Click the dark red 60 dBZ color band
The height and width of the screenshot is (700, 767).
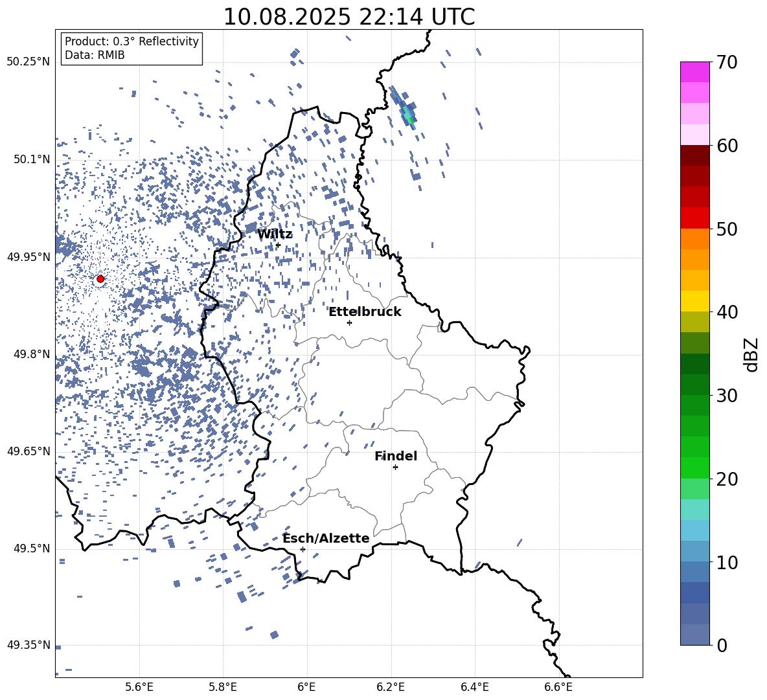pos(694,155)
